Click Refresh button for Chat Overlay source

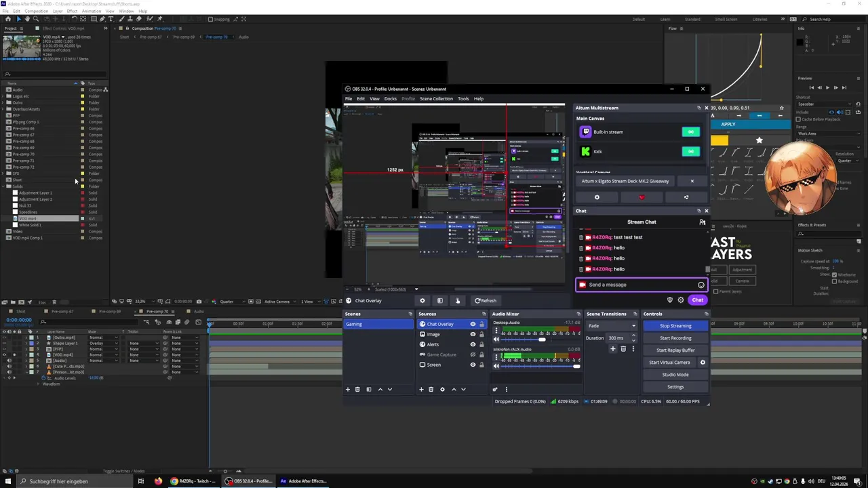tap(486, 300)
